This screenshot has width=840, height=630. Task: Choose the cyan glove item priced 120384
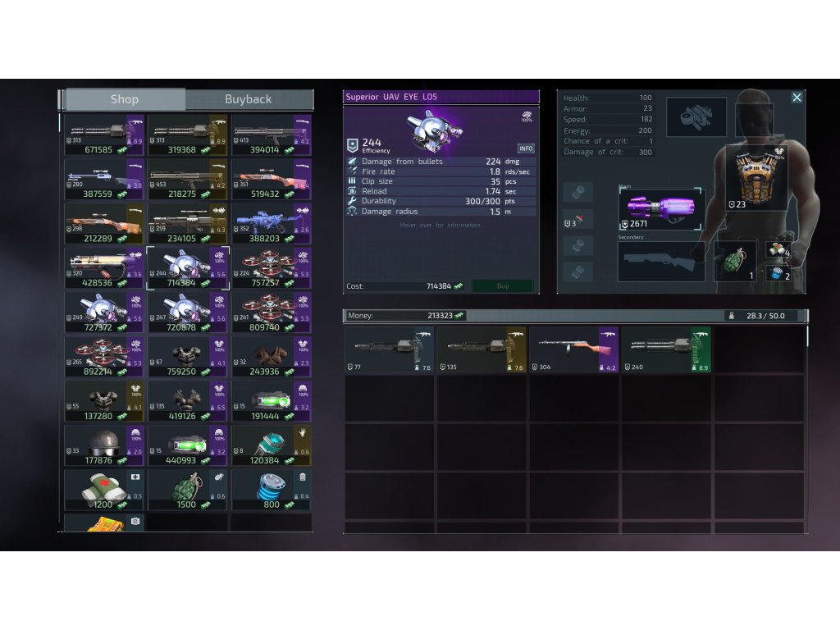click(271, 445)
